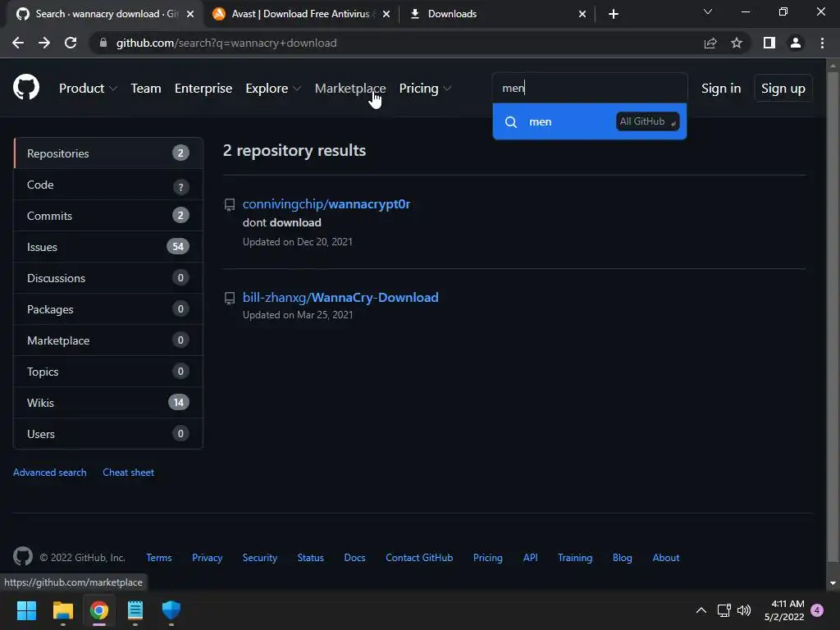Click the browser address bar URL
This screenshot has width=840, height=630.
click(x=226, y=43)
